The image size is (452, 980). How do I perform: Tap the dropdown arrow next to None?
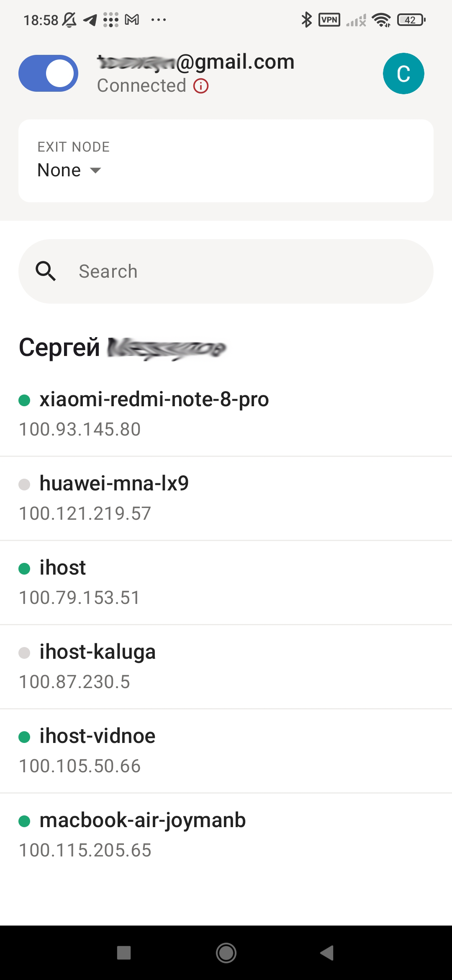click(96, 170)
